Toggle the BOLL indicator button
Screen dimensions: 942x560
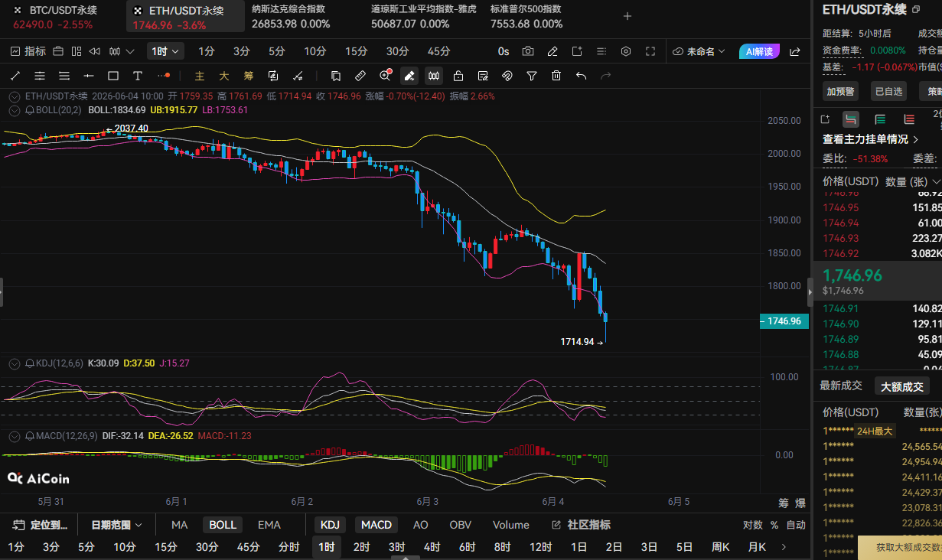pos(223,525)
